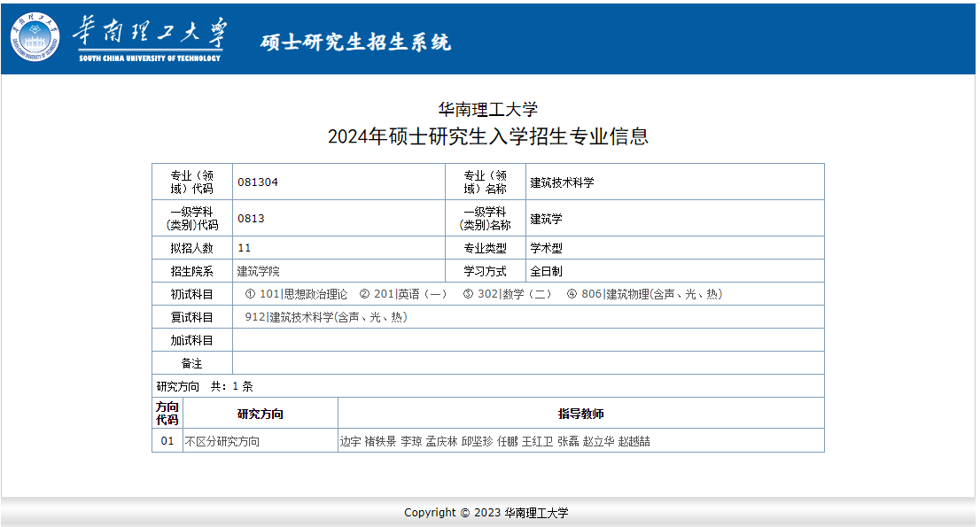This screenshot has width=980, height=527.
Task: Click the 初试科目 label cell
Action: coord(192,294)
